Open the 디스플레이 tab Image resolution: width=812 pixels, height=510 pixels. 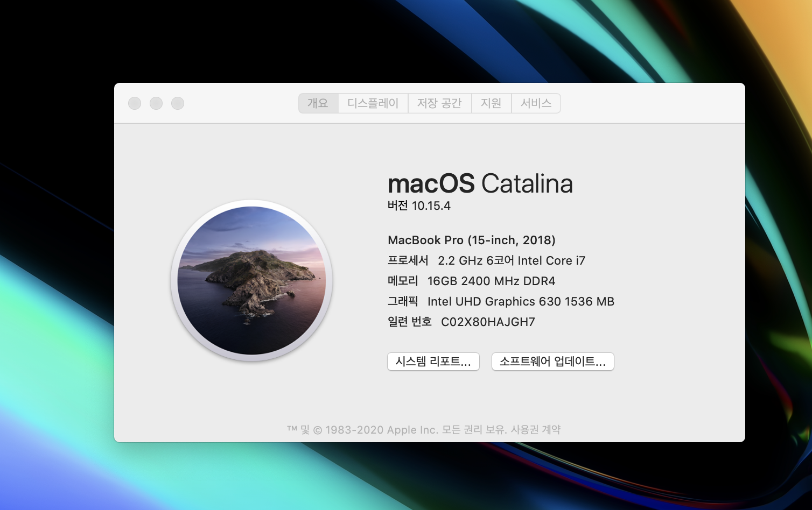[x=373, y=103]
